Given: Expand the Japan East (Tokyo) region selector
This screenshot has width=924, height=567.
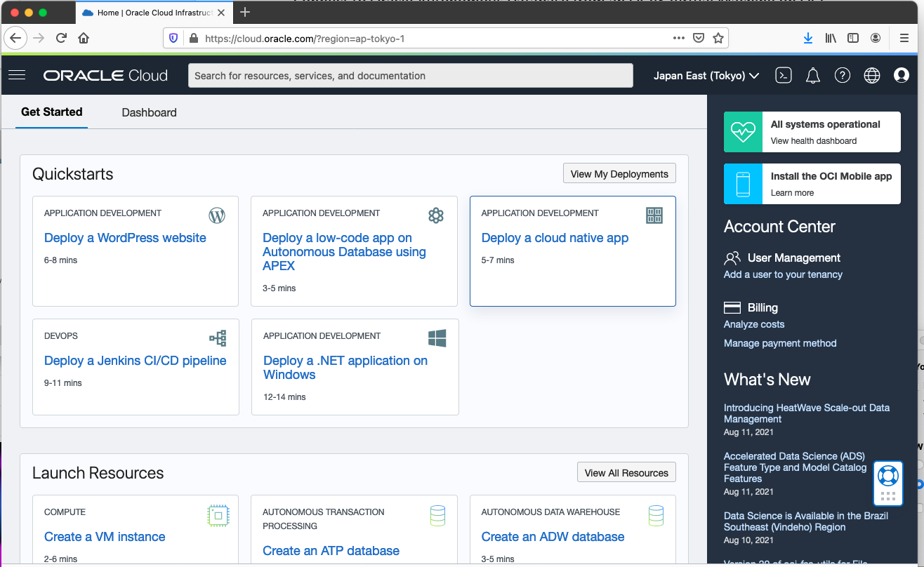Looking at the screenshot, I should click(x=706, y=75).
